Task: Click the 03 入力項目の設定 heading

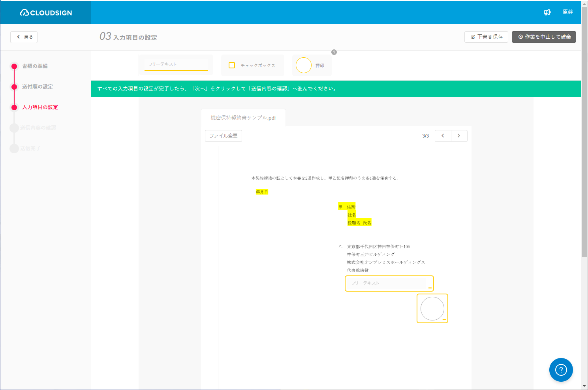Action: pos(128,37)
